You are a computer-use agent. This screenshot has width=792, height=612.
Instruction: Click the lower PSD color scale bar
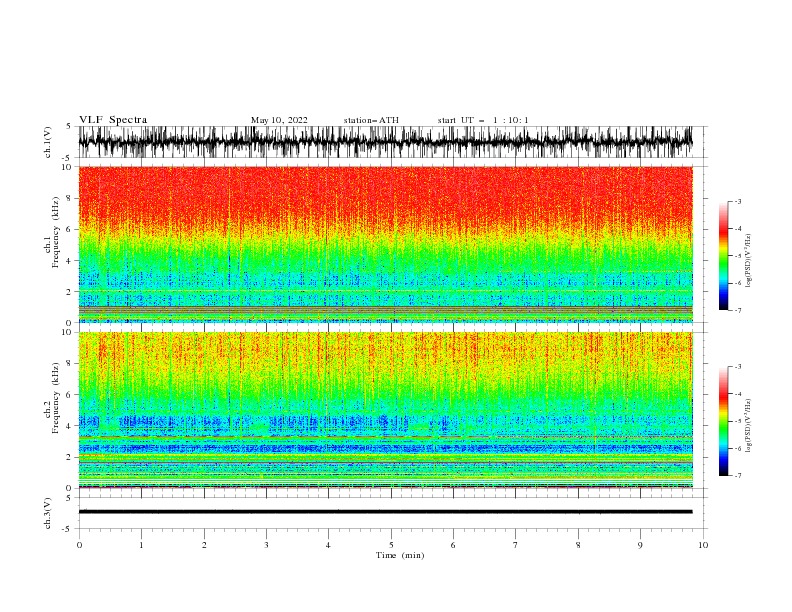723,421
